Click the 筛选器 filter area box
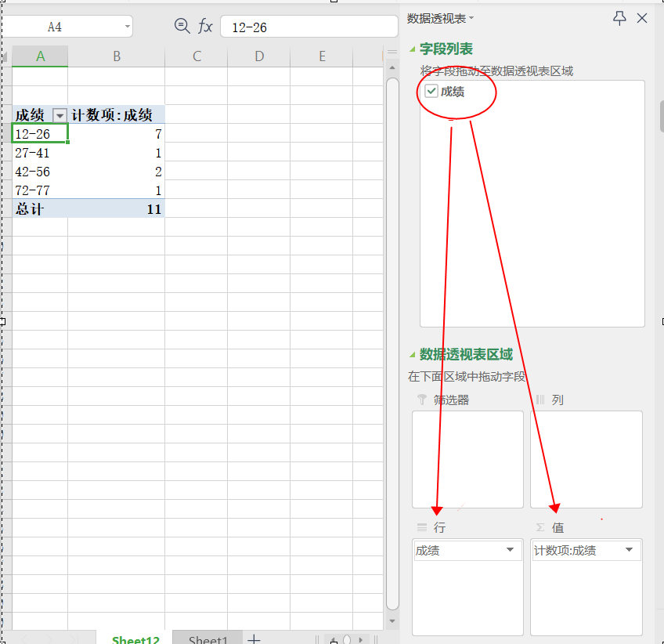 click(467, 459)
